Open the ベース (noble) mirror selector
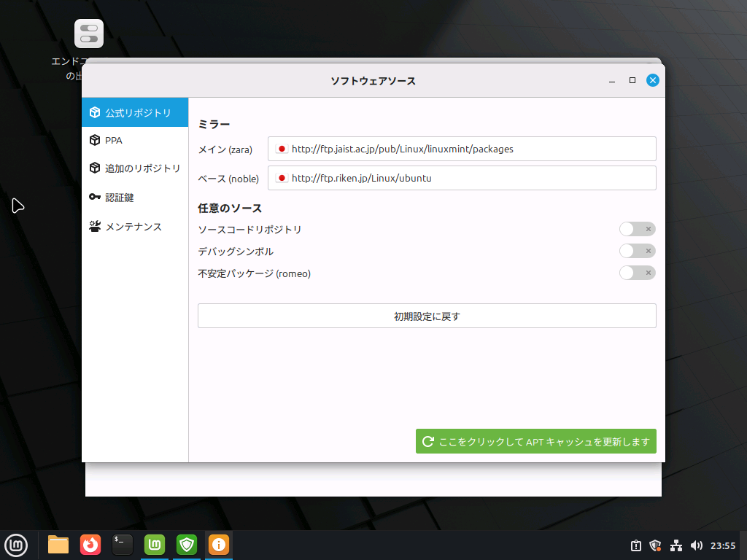 coord(462,178)
